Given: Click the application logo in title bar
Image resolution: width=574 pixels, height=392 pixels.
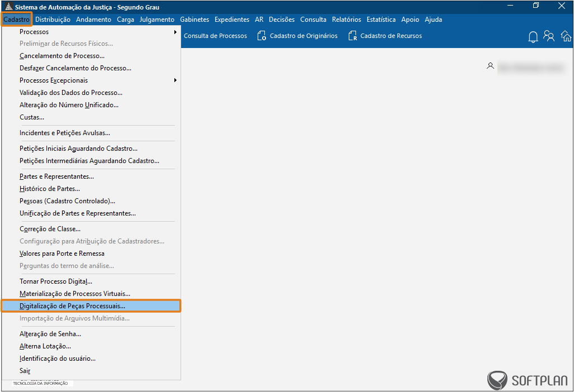Looking at the screenshot, I should [8, 7].
